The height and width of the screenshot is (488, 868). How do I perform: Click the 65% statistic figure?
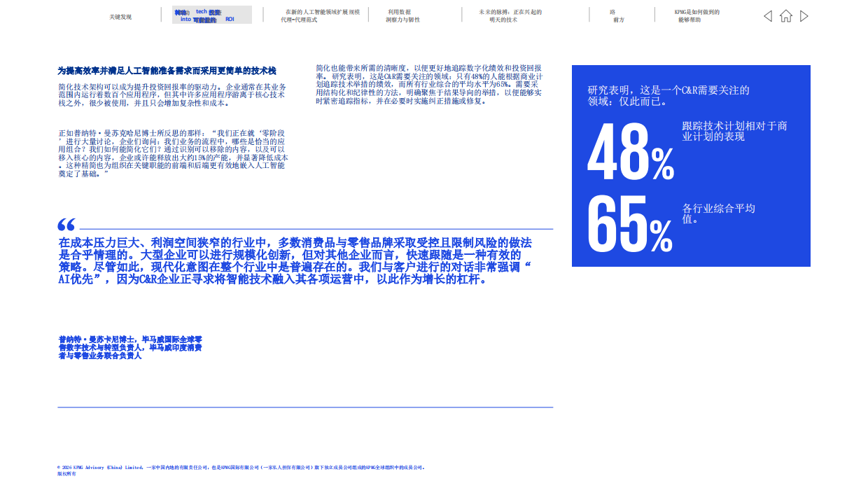[630, 223]
